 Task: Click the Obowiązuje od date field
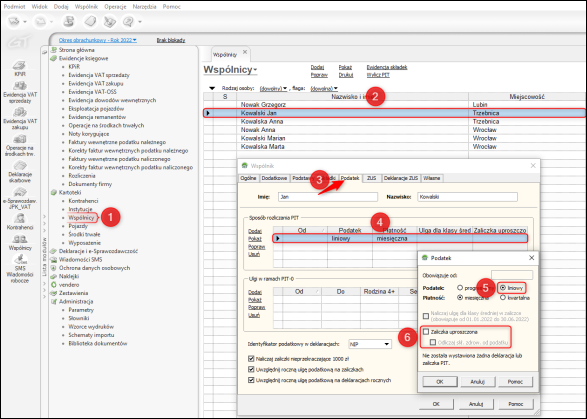click(512, 275)
